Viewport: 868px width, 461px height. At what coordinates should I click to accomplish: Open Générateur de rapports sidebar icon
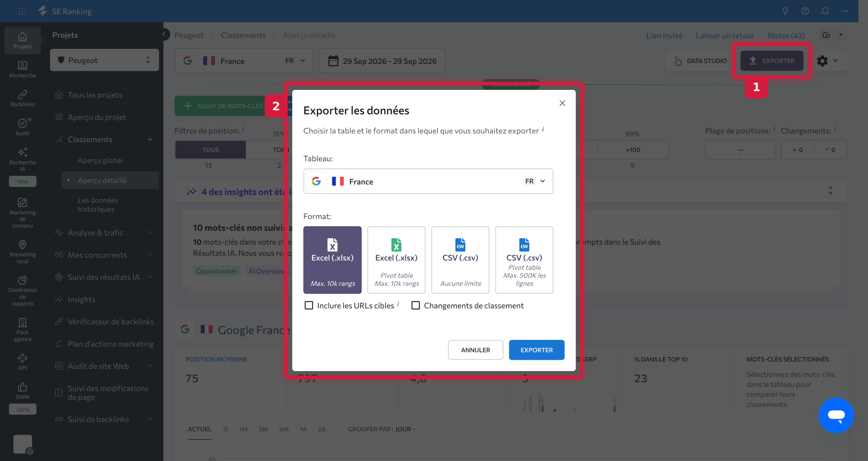pyautogui.click(x=22, y=291)
